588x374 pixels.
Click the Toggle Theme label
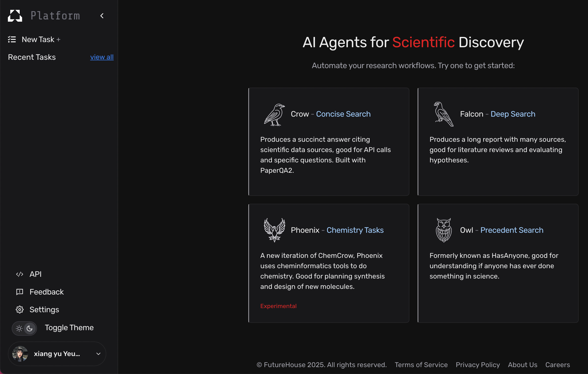tap(69, 328)
